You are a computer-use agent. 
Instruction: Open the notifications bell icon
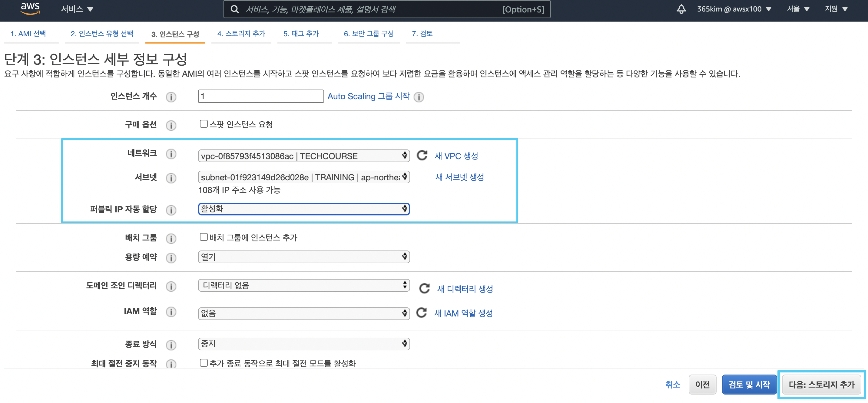point(681,9)
